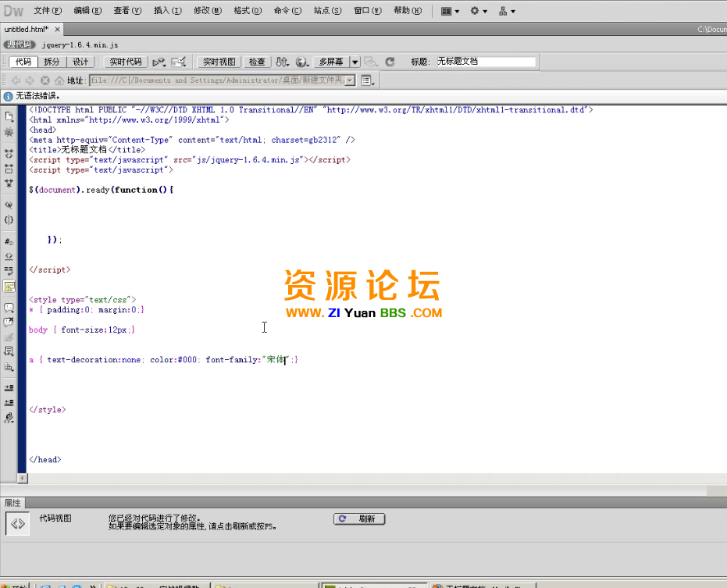Toggle syntax error alerts icon
This screenshot has width=727, height=588.
(x=9, y=287)
